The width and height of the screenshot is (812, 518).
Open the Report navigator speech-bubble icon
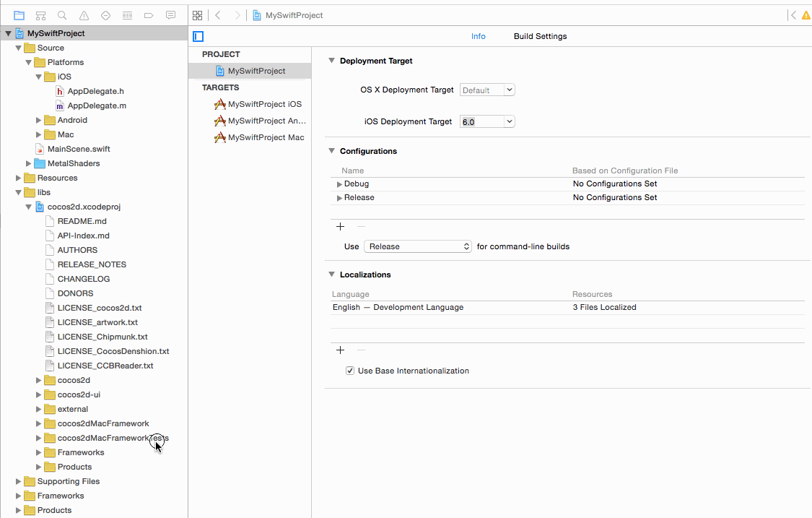(x=170, y=16)
